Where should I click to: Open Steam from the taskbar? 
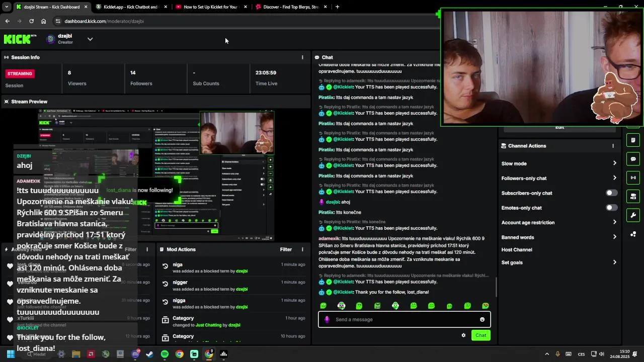coord(149,354)
